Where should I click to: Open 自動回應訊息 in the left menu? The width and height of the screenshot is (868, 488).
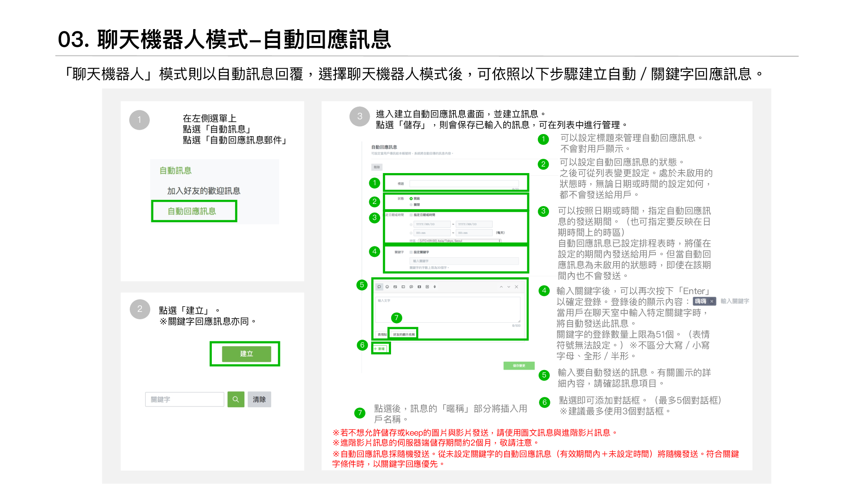pyautogui.click(x=192, y=211)
